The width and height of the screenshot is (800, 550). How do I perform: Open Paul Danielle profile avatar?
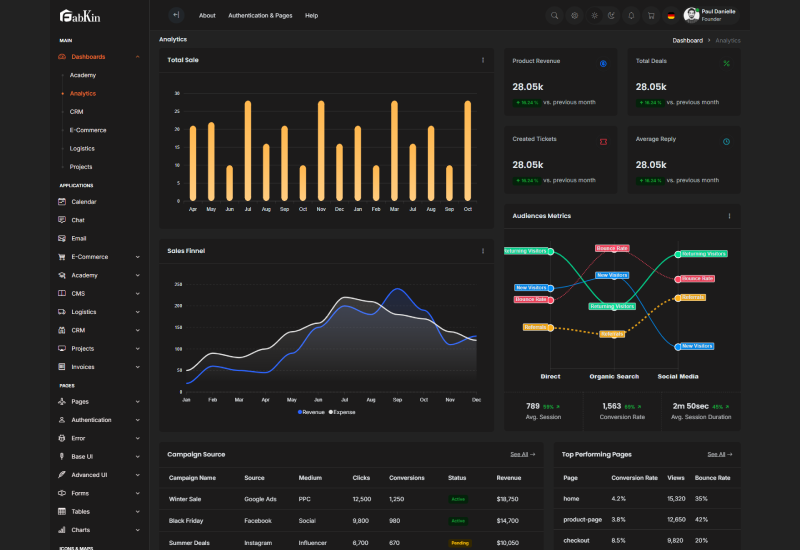click(691, 15)
